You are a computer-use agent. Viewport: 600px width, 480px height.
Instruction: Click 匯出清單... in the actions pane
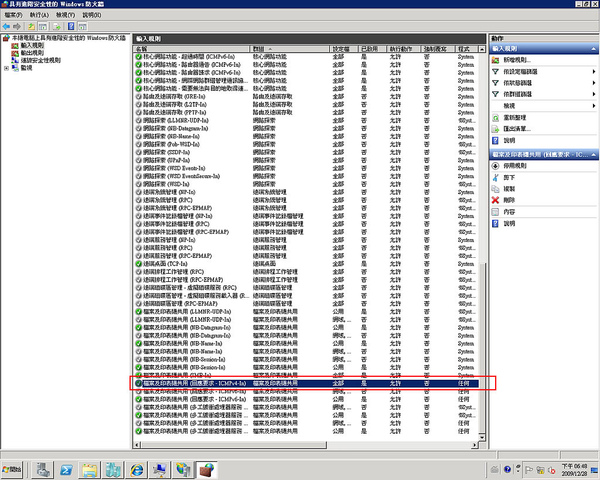coord(517,129)
